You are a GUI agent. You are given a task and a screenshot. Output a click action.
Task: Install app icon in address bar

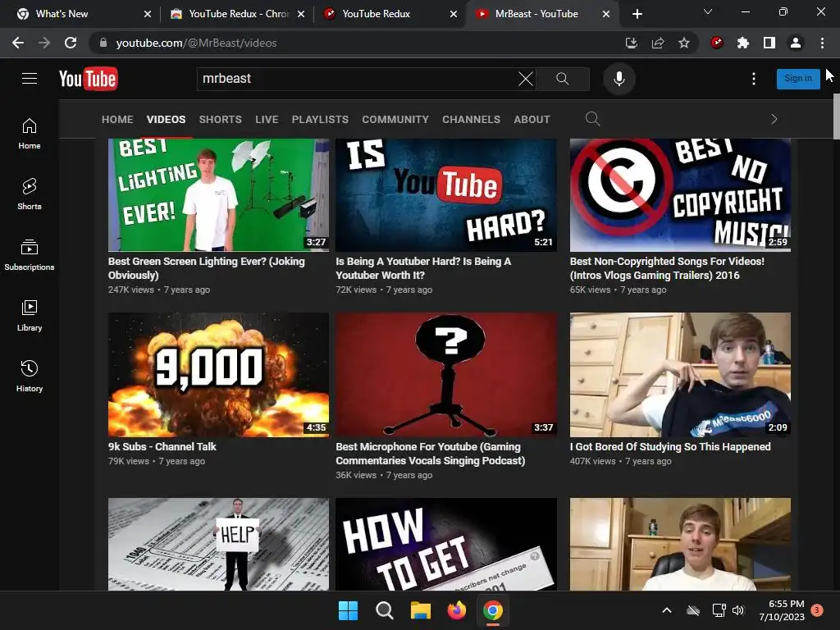[632, 43]
